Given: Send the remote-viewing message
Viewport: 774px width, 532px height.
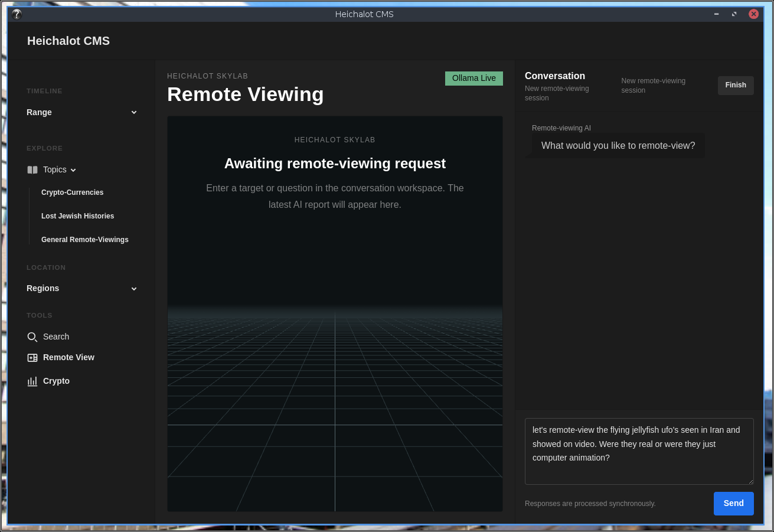Looking at the screenshot, I should [x=734, y=504].
